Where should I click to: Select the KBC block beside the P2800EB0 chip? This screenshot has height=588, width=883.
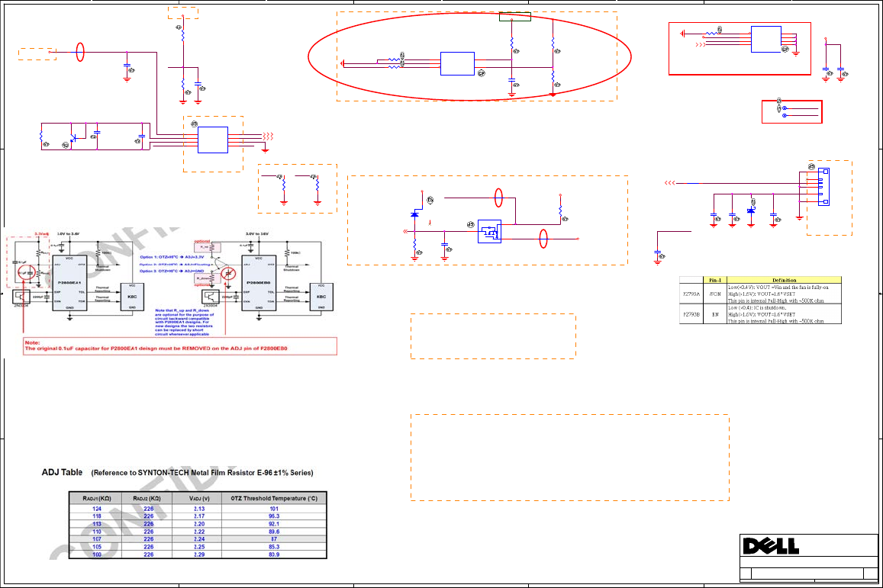point(321,297)
